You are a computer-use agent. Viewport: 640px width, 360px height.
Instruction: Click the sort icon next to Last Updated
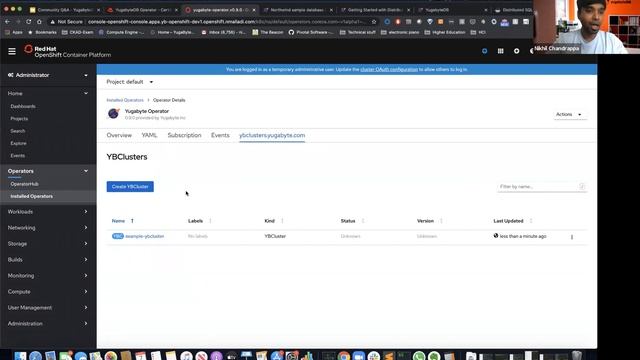pyautogui.click(x=531, y=221)
